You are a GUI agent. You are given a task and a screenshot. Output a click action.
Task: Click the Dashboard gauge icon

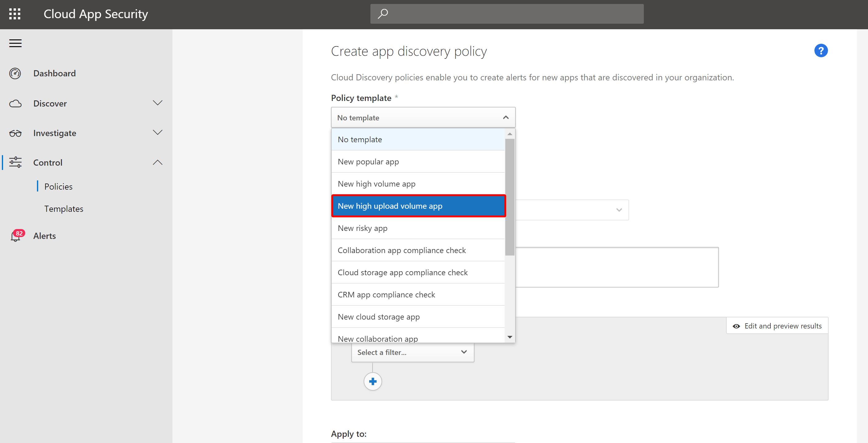click(15, 74)
